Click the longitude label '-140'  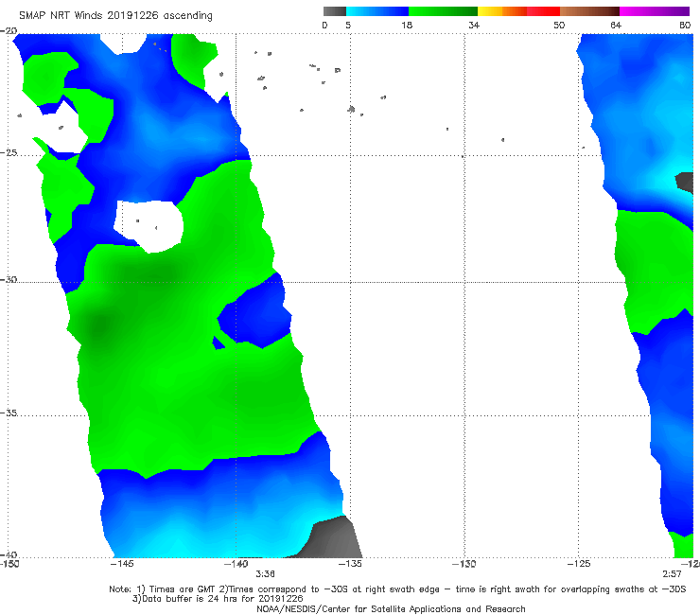click(236, 564)
